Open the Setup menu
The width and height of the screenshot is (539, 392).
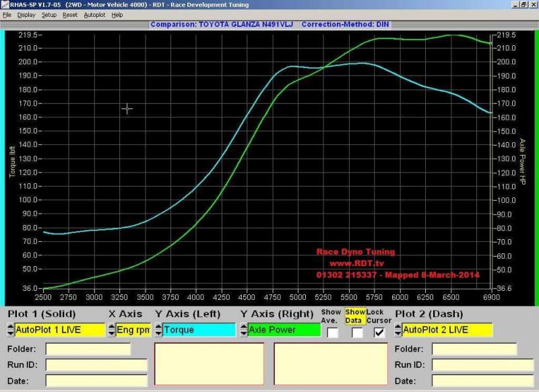[x=49, y=15]
